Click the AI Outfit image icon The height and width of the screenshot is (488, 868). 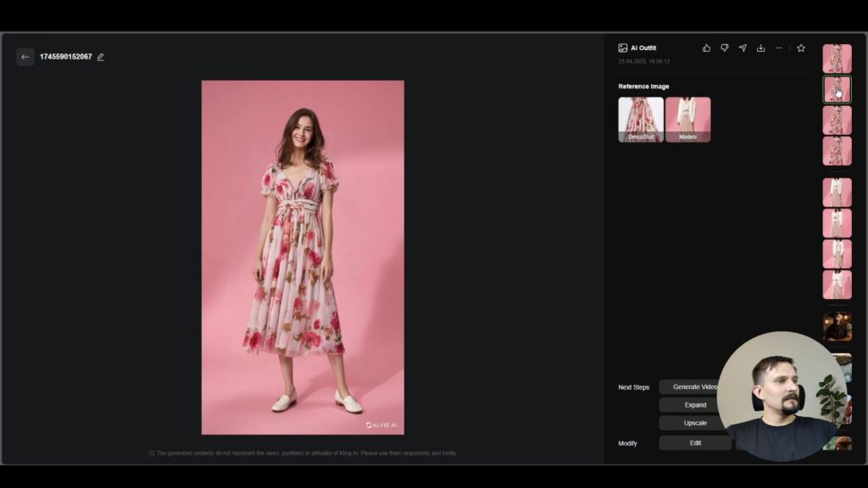(623, 48)
